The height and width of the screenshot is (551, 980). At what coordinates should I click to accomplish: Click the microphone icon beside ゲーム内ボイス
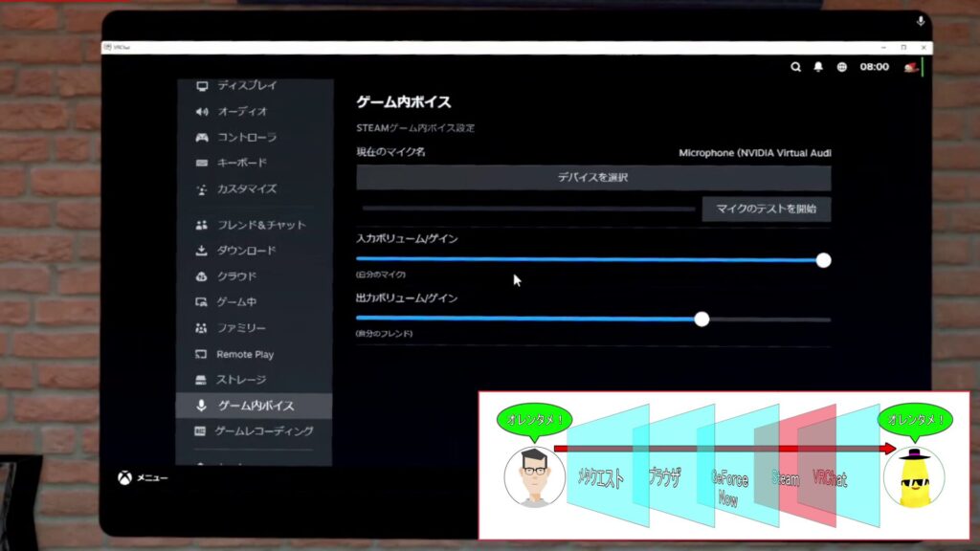[201, 406]
